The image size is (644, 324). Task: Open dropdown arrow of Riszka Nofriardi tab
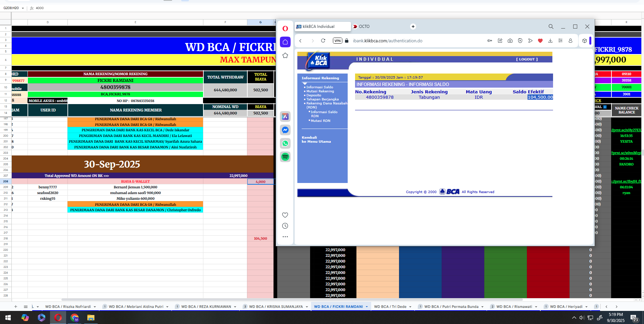[x=95, y=307]
